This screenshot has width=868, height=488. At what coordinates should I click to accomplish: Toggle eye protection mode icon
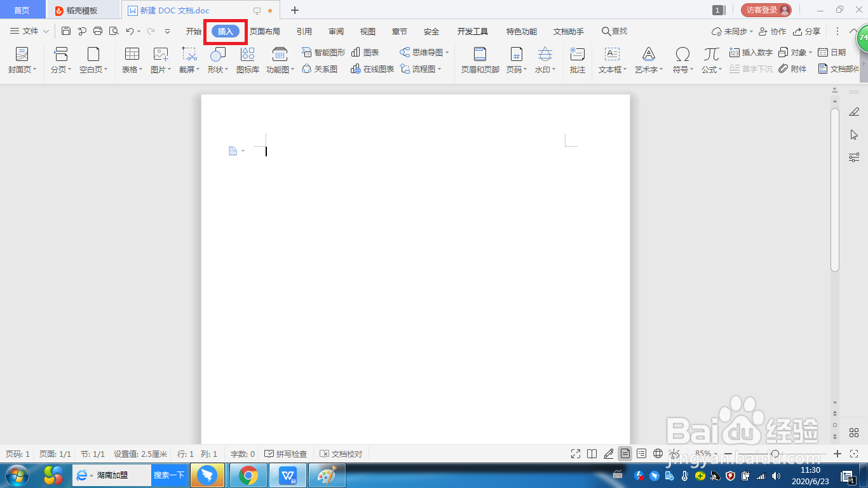point(675,454)
